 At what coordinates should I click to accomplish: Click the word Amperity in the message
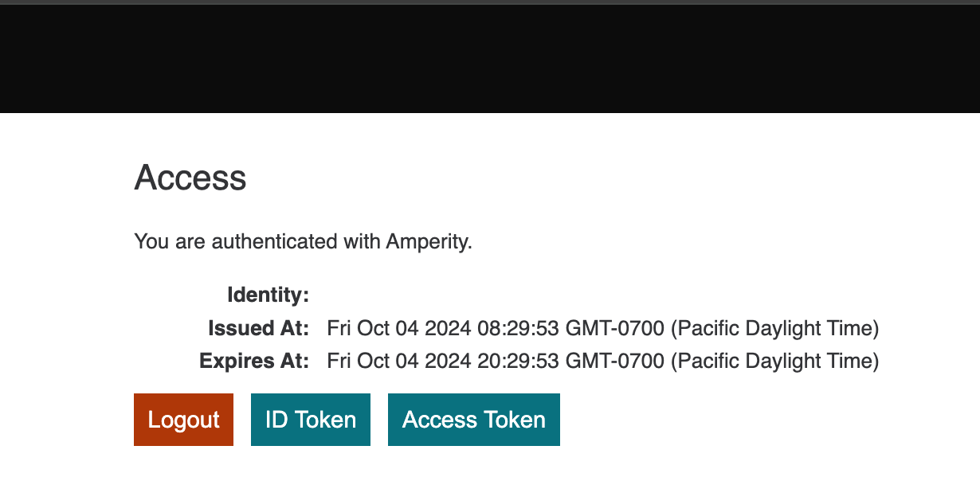428,241
